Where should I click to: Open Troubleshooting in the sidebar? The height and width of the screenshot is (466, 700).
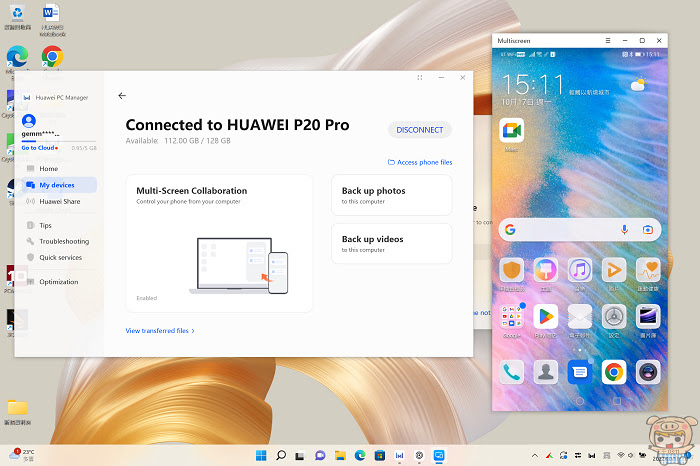pyautogui.click(x=64, y=241)
